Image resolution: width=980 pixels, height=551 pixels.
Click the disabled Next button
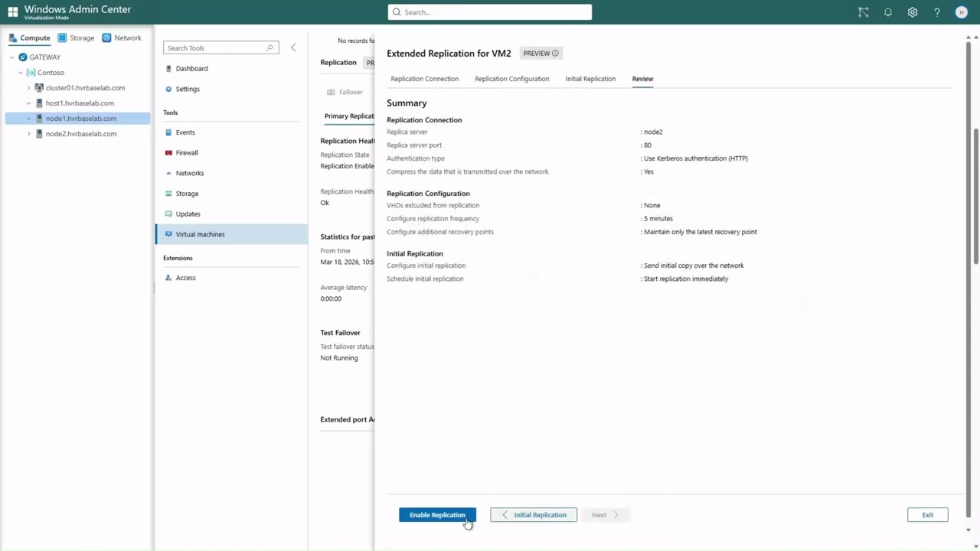coord(605,515)
